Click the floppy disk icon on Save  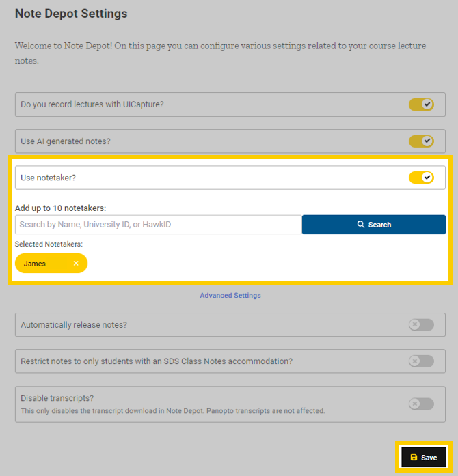(414, 458)
